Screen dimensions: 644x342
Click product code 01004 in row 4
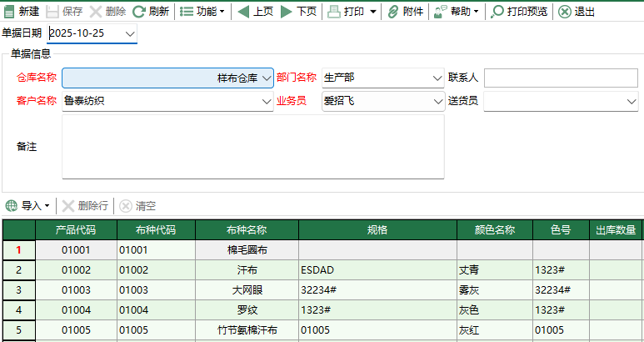(76, 310)
